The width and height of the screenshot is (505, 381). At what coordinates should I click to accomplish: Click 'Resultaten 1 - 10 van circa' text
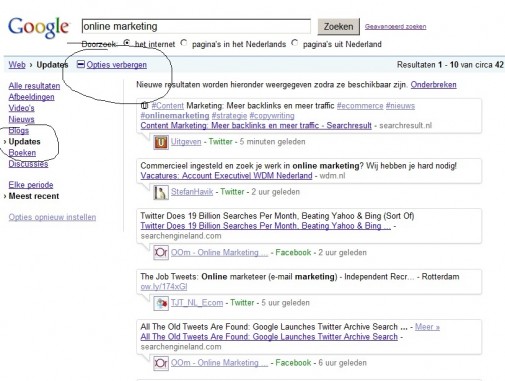(x=446, y=65)
